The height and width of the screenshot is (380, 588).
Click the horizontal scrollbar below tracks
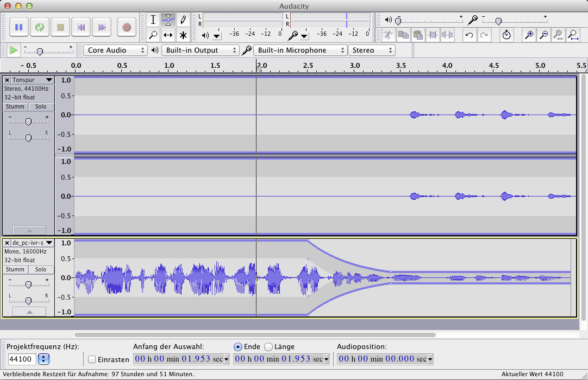click(x=255, y=334)
